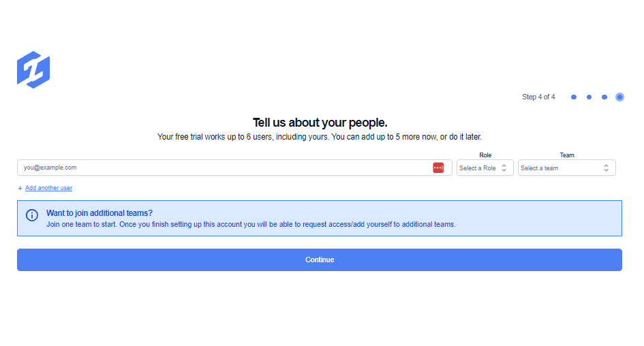This screenshot has width=644, height=346.
Task: Click the Role dropdown up-down arrows
Action: pyautogui.click(x=504, y=168)
